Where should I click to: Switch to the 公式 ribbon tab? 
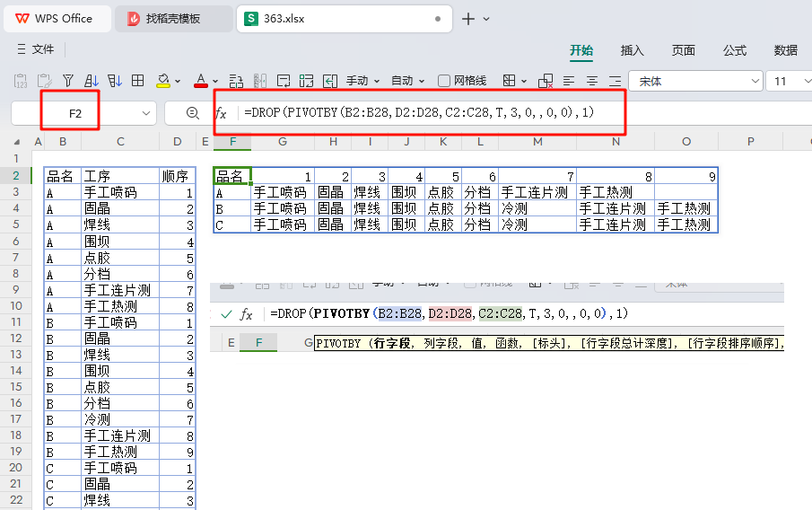[734, 50]
